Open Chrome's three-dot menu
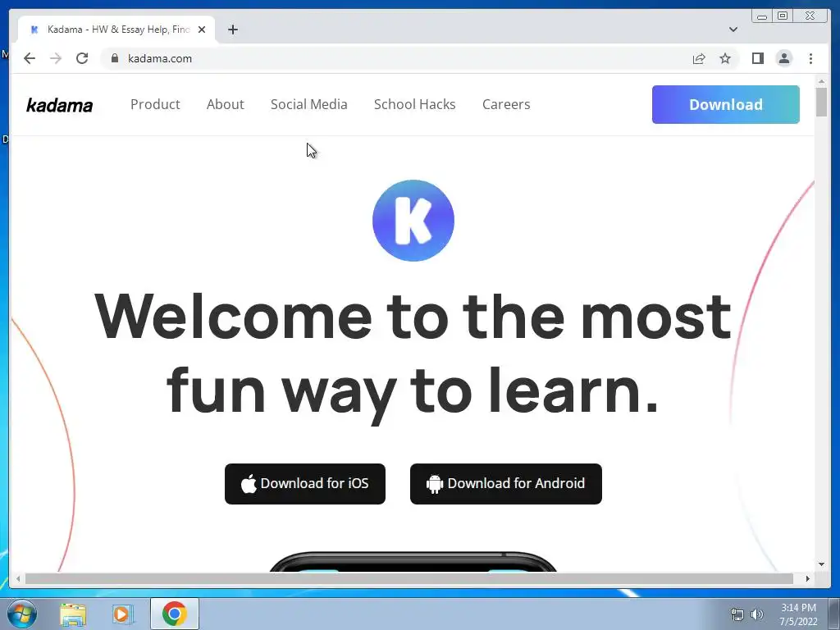Screen dimensions: 840x630 pos(810,58)
